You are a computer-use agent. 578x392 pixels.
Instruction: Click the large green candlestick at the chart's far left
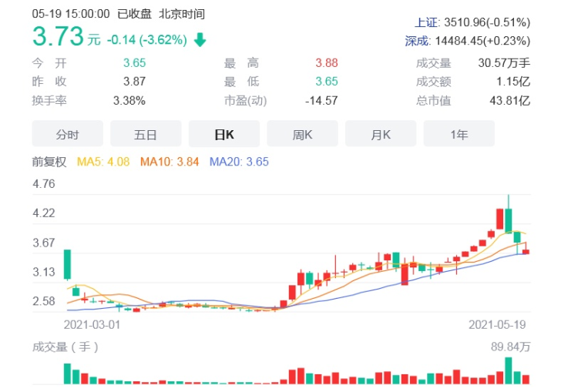pos(67,264)
